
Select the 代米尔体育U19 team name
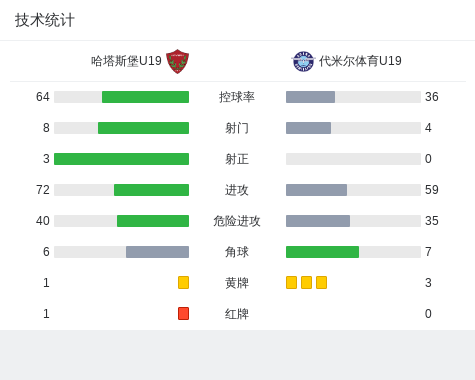[x=360, y=61]
